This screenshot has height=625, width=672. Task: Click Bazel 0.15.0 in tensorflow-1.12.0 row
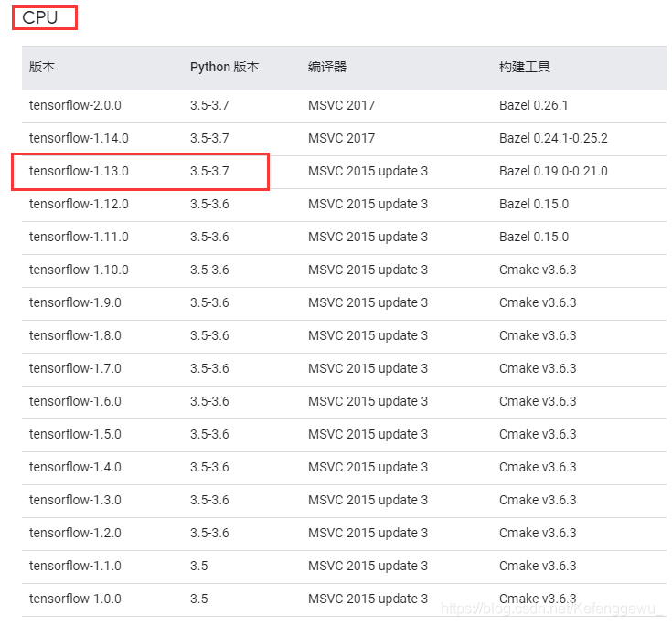coord(534,204)
